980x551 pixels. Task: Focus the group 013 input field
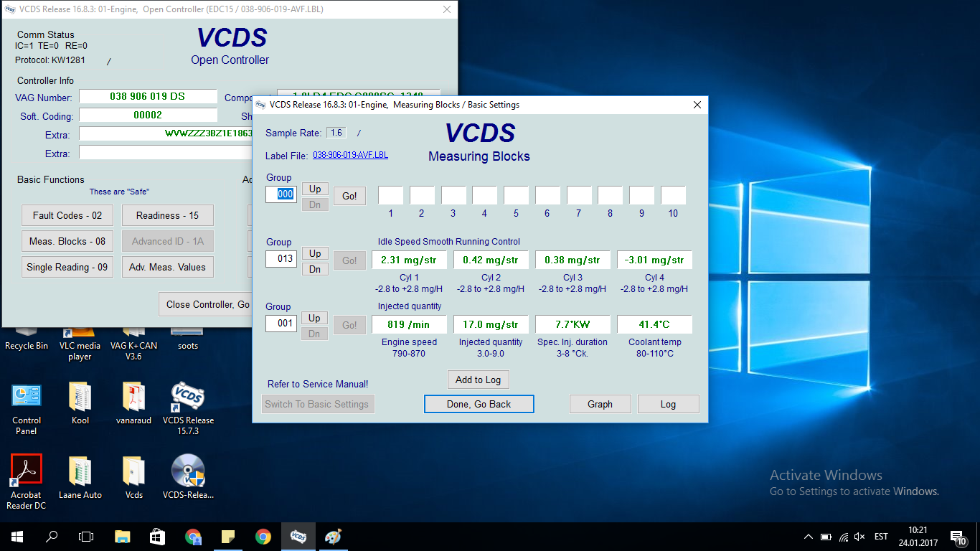point(281,258)
